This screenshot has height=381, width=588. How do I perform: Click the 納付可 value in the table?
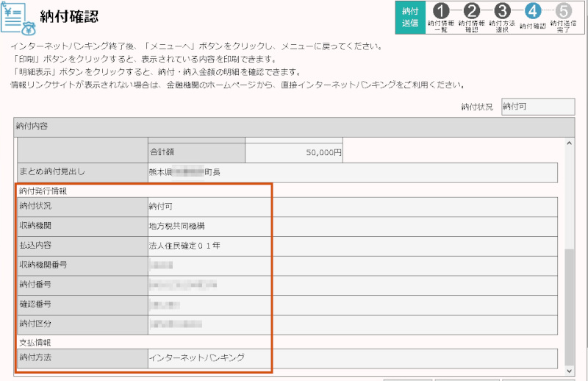[160, 207]
